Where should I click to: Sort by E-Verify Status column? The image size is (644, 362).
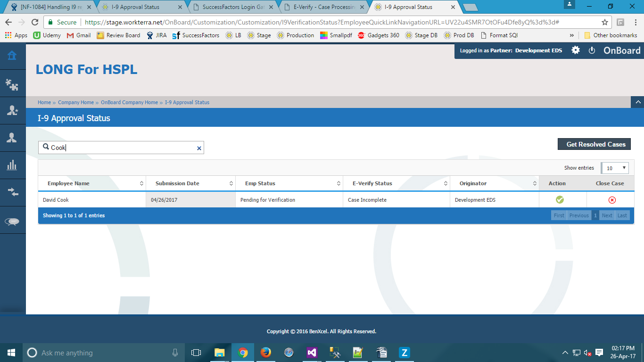(396, 183)
